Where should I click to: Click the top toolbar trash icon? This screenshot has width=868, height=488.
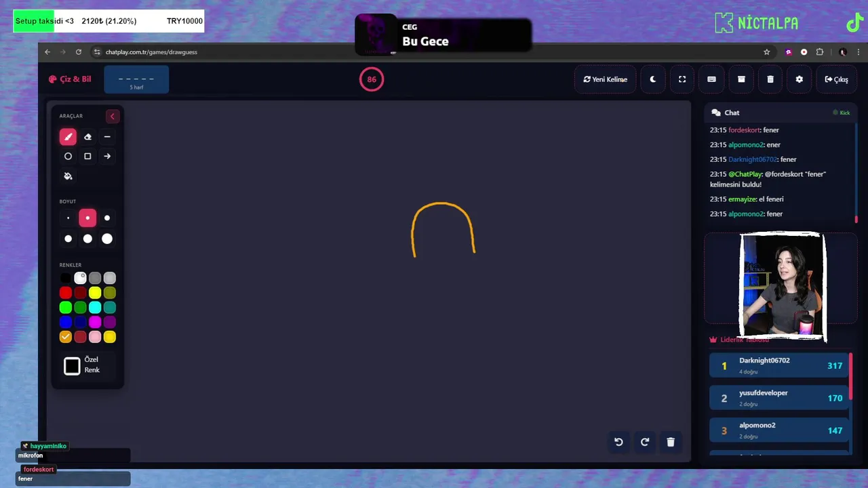[770, 79]
